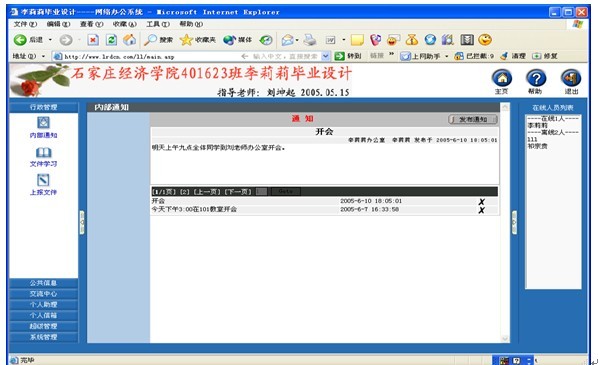Open the 媒体 media globe button
The height and width of the screenshot is (365, 599).
point(237,40)
